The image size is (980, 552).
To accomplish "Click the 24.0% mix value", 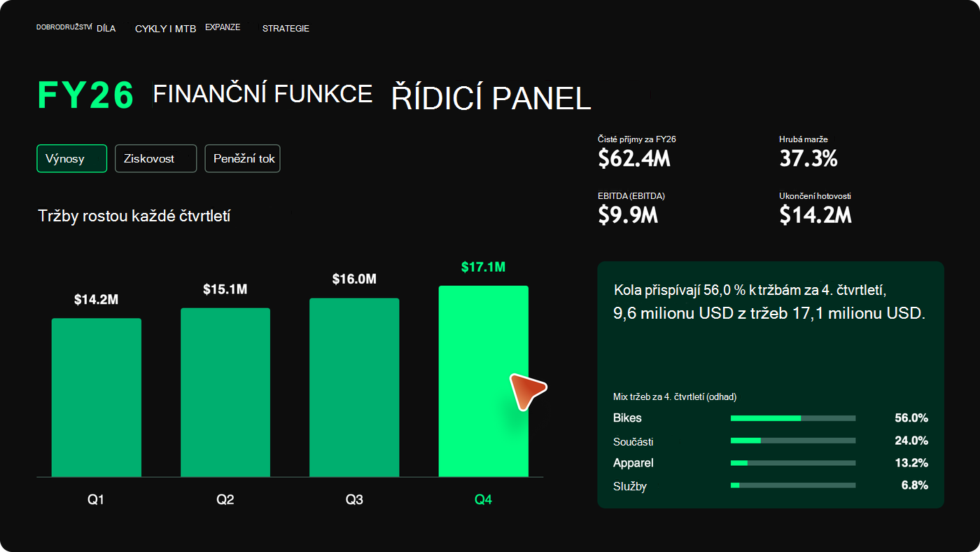I will point(911,441).
